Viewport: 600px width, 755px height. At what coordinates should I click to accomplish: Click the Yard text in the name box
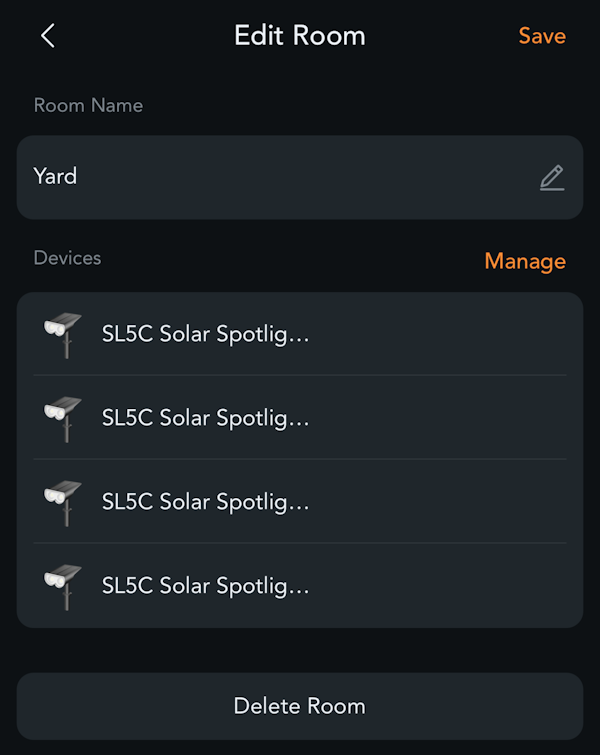(x=55, y=176)
